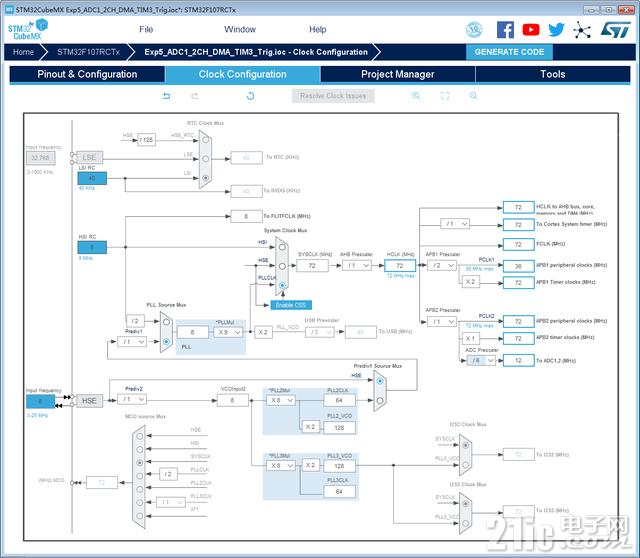The width and height of the screenshot is (640, 558).
Task: Click HCLK 72 MHz input field
Action: coord(400,266)
